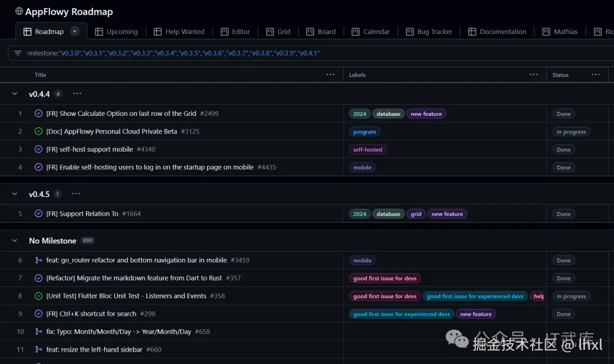The height and width of the screenshot is (364, 614).
Task: Click the In progress status of issue #3125
Action: [x=571, y=132]
